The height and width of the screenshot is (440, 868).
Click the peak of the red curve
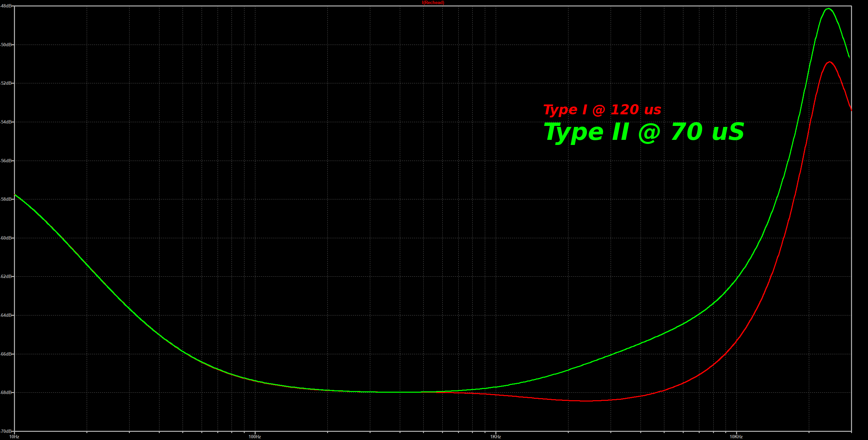(x=830, y=62)
